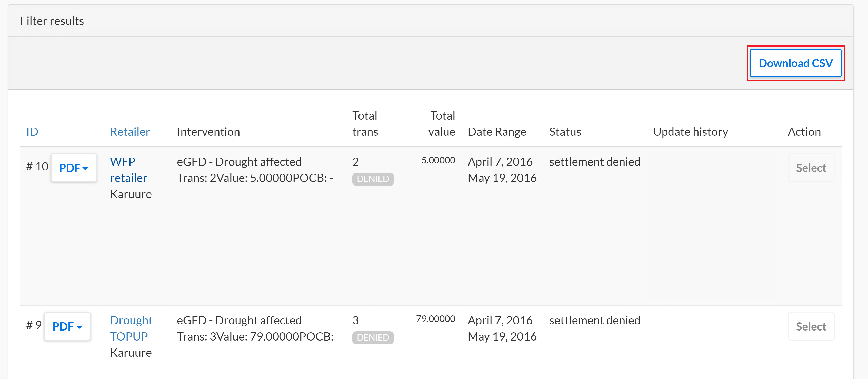Sort table by ID column

click(32, 131)
